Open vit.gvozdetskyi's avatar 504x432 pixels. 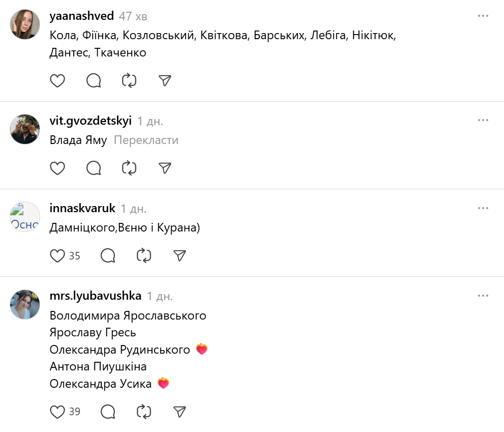click(x=25, y=129)
